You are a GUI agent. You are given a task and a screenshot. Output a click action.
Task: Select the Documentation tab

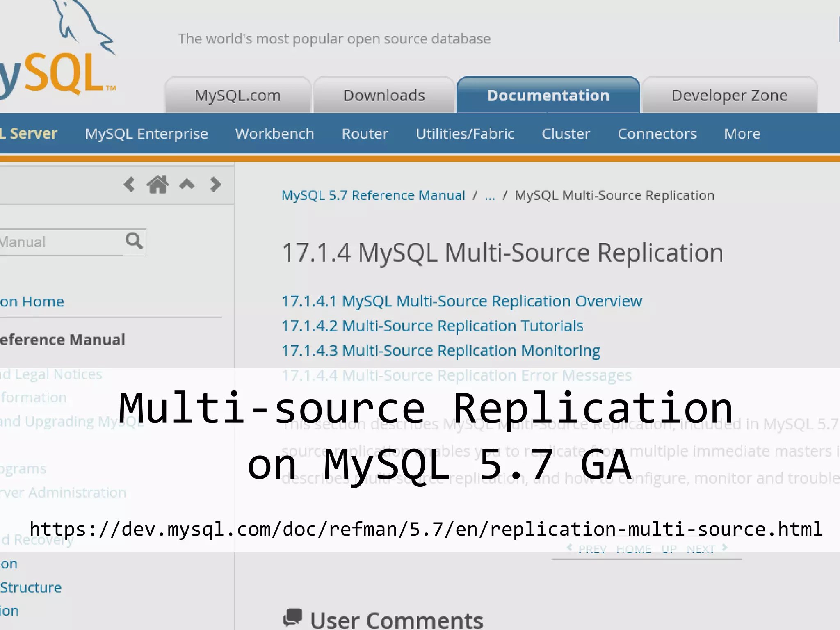point(548,95)
